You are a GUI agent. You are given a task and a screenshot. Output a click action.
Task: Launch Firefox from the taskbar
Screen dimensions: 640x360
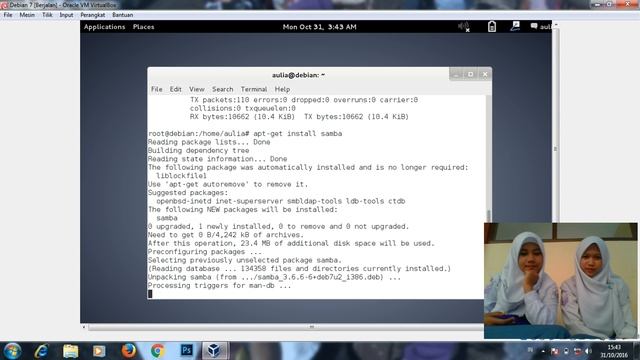pos(129,351)
